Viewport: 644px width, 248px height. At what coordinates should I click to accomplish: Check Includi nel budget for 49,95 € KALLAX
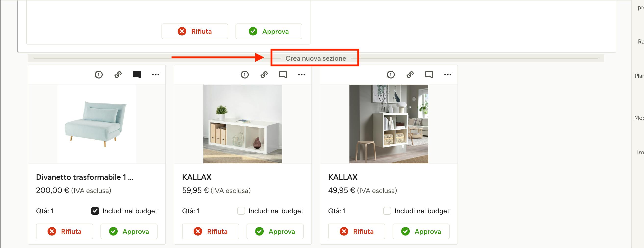(x=387, y=211)
